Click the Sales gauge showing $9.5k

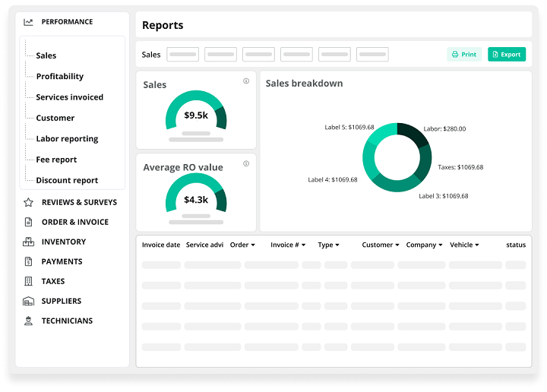pyautogui.click(x=196, y=114)
